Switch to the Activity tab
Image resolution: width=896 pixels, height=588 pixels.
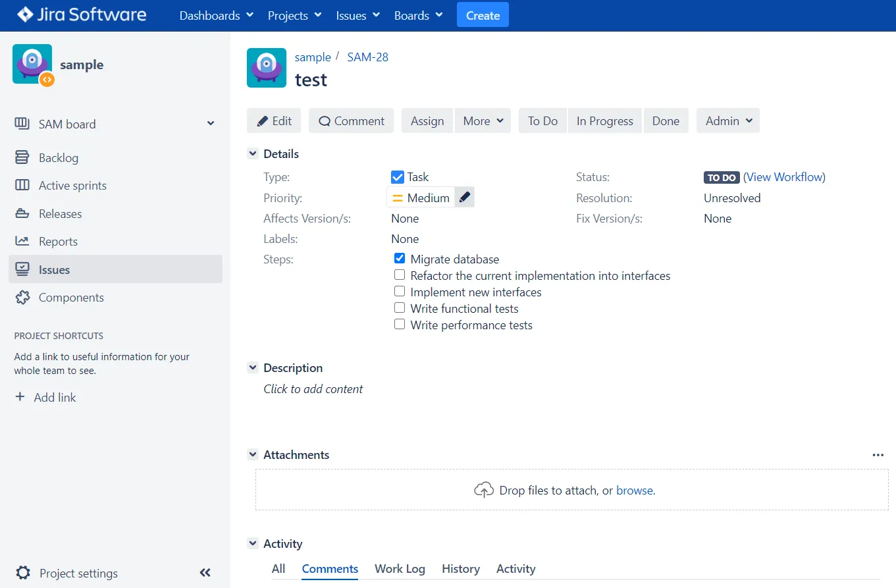coord(515,568)
